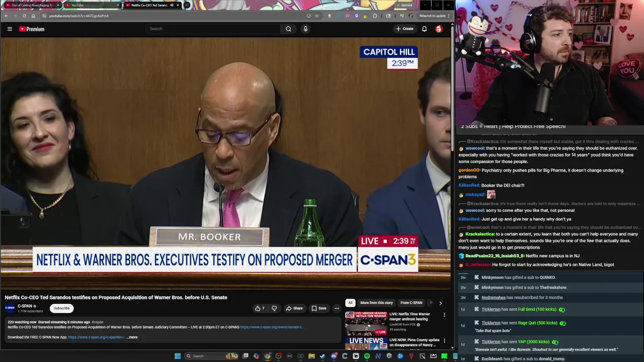Open the YouTube guide hamburger menu
This screenshot has width=644, height=362.
[x=10, y=29]
